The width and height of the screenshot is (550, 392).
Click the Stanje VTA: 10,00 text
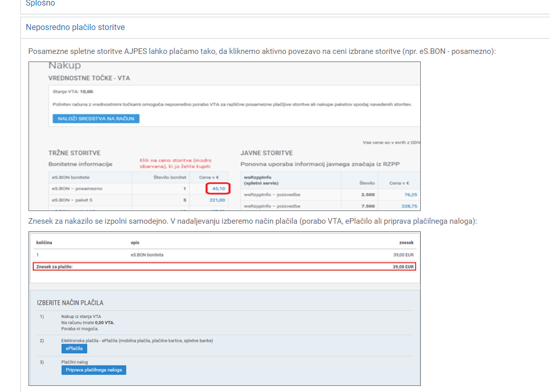pos(73,92)
